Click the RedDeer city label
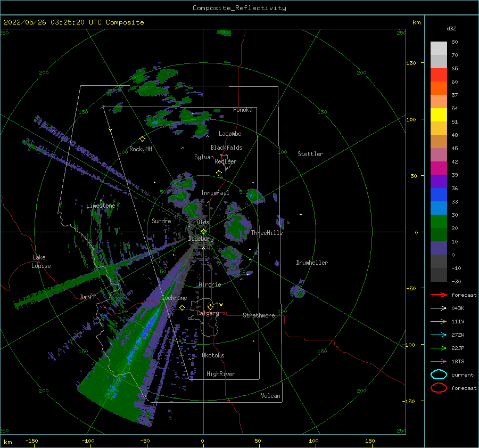Viewport: 479px width, 448px height. coord(226,161)
